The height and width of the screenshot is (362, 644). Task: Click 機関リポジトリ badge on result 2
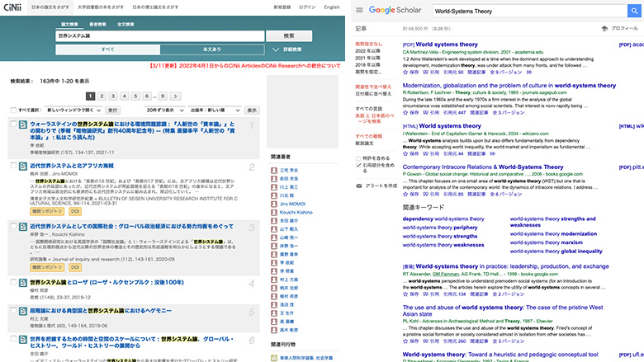[47, 212]
